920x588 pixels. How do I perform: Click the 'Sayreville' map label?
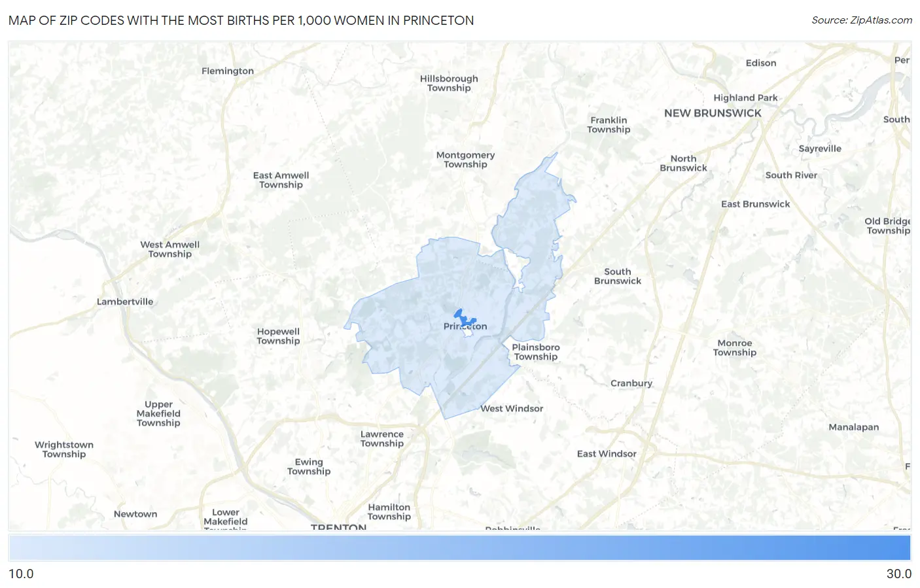tap(820, 148)
